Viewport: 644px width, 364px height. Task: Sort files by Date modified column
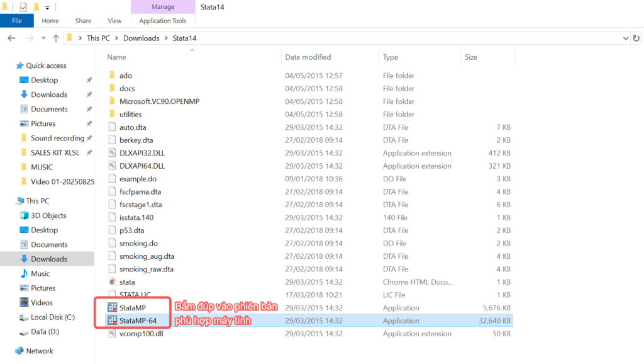pos(308,57)
